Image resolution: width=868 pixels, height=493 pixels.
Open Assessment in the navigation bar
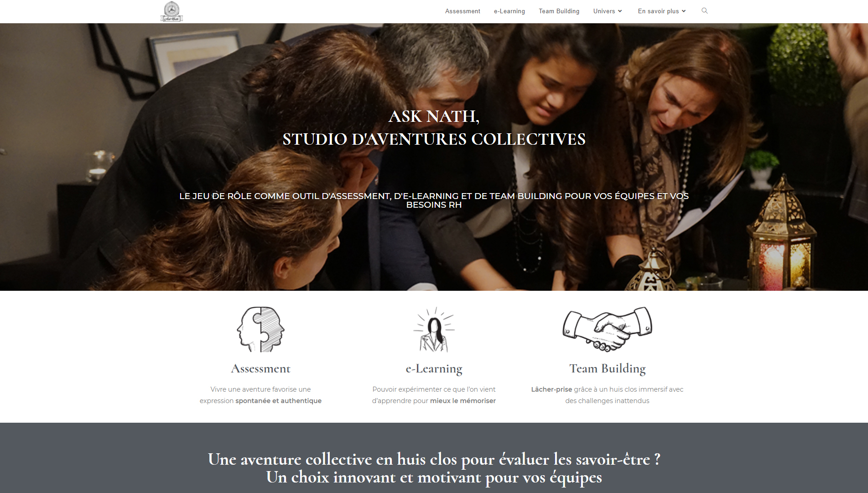[x=463, y=11]
